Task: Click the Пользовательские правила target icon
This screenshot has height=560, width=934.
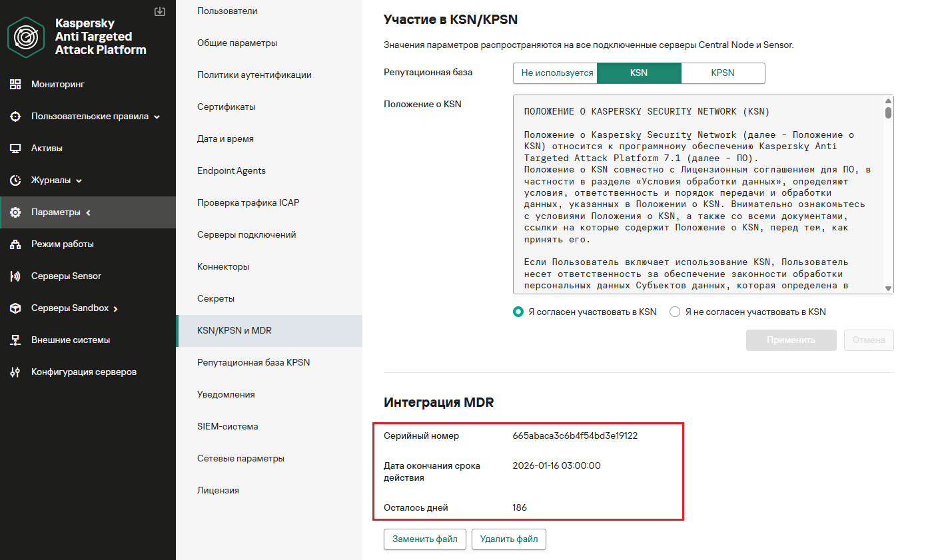Action: coord(15,117)
